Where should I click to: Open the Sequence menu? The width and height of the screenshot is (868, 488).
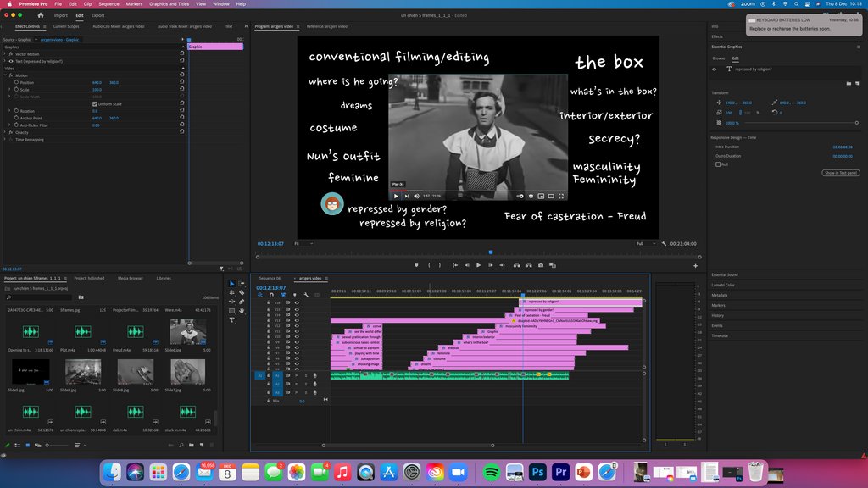coord(108,4)
